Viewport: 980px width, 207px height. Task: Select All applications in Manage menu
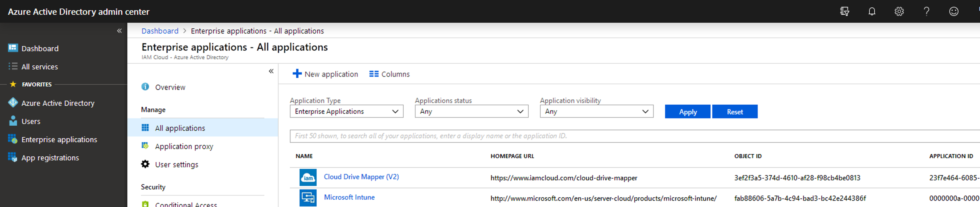click(202, 128)
